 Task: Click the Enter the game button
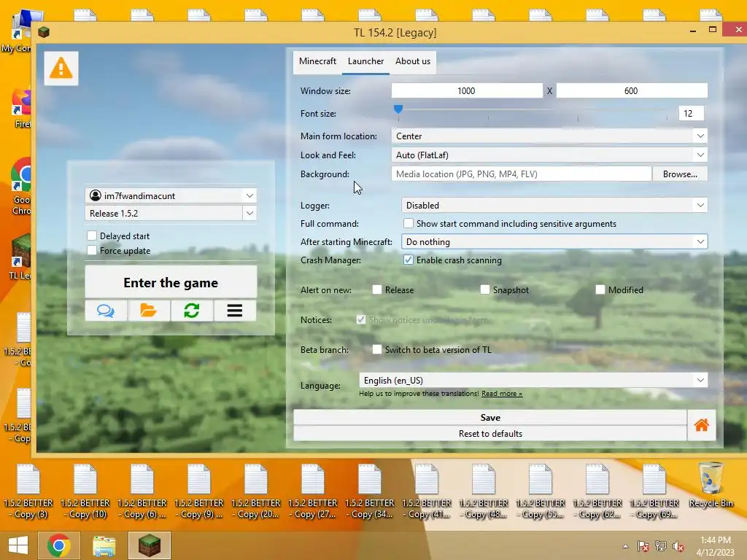171,283
